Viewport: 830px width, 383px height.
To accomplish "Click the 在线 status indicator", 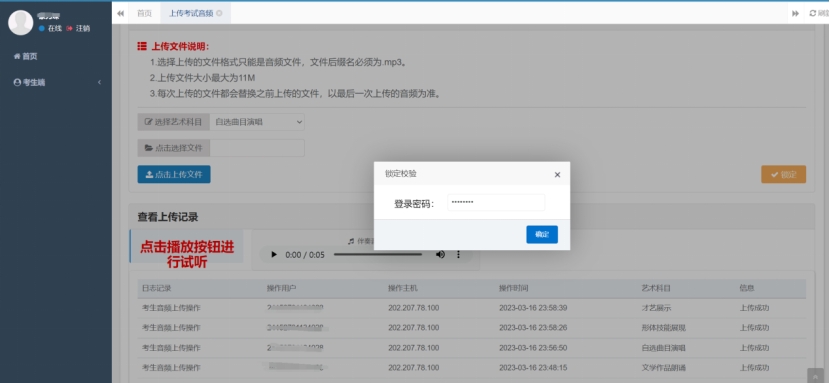I will [50, 29].
